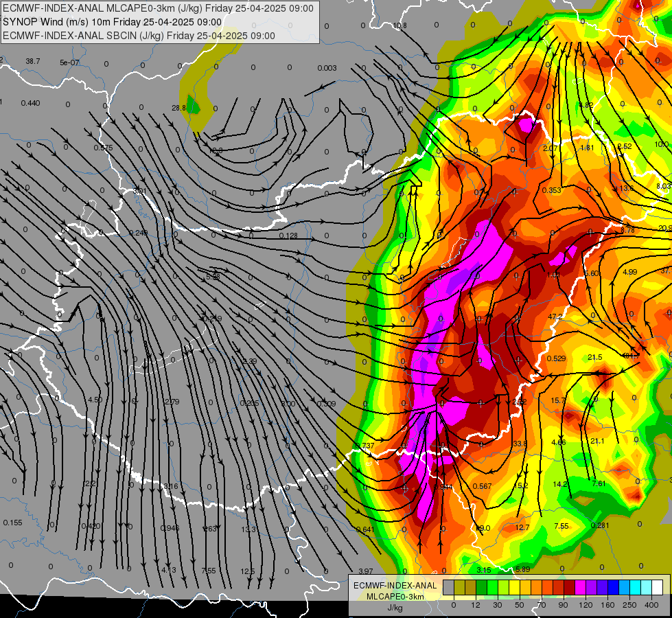Click the 21.1 value on the map

click(x=597, y=441)
